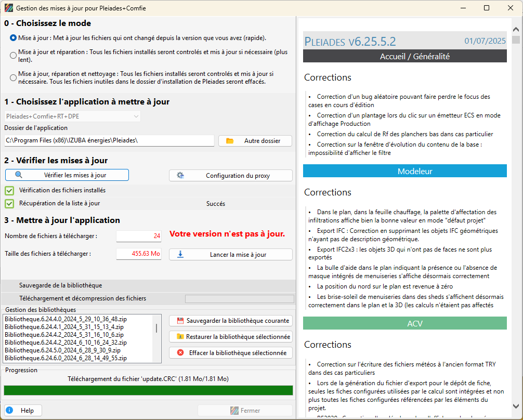Click the Fermer button
The height and width of the screenshot is (420, 523).
pyautogui.click(x=245, y=410)
